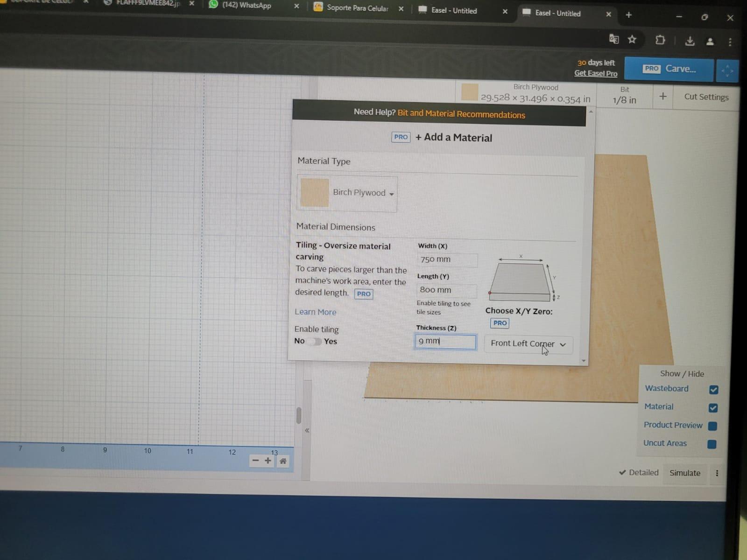The width and height of the screenshot is (747, 560).
Task: Click the 30 days left text
Action: [596, 63]
